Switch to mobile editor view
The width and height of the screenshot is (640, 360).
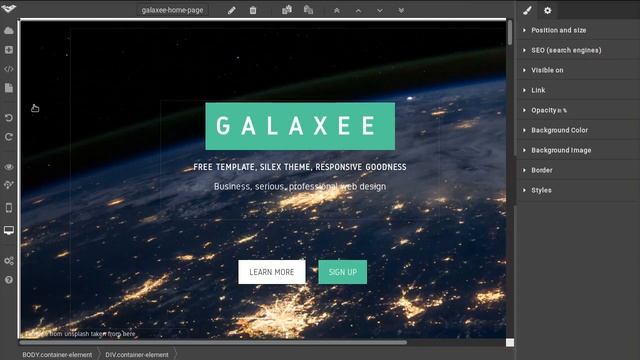9,208
